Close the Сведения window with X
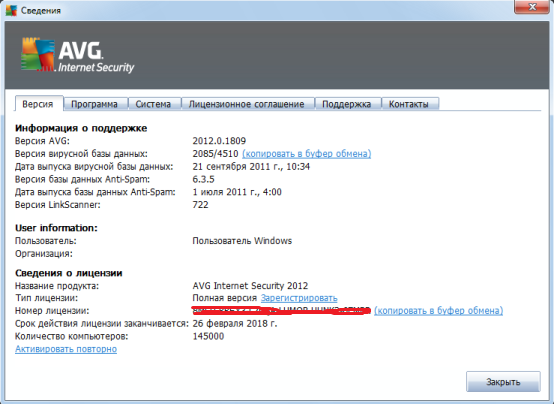 [533, 7]
